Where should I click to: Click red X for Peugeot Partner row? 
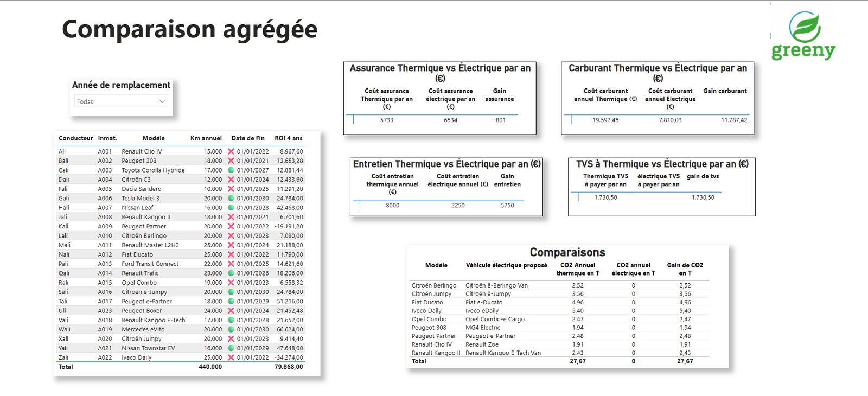click(x=231, y=226)
